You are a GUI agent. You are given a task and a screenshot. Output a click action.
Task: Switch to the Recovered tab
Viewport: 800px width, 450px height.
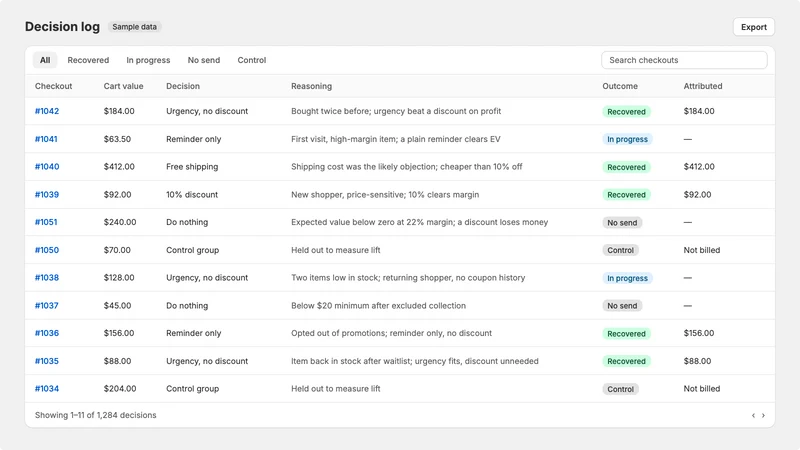(x=88, y=60)
